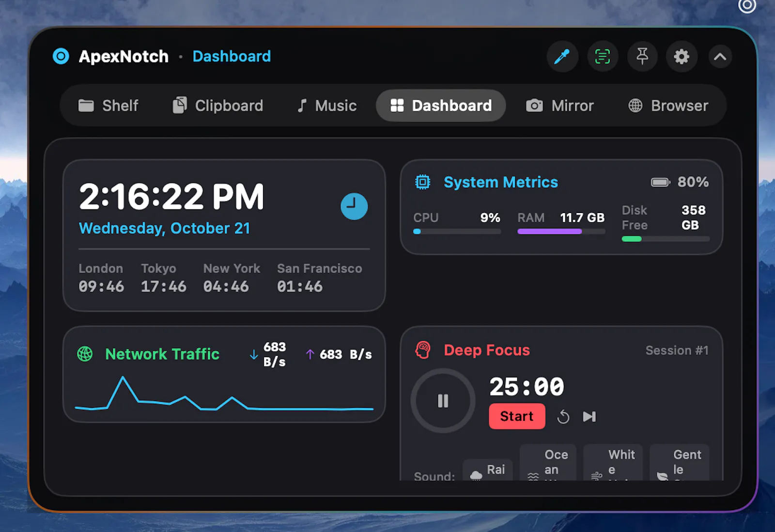Viewport: 775px width, 532px height.
Task: Click the Session #1 label
Action: pos(677,350)
